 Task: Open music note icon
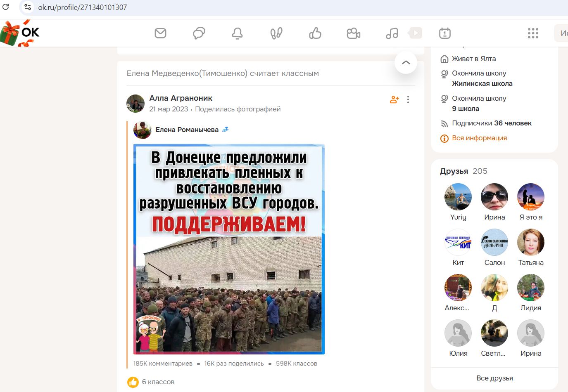tap(392, 33)
